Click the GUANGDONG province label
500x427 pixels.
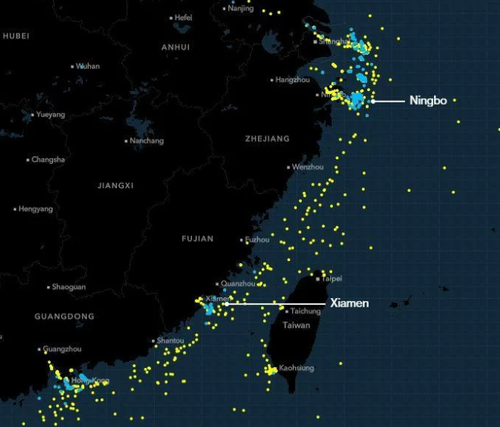(x=65, y=316)
